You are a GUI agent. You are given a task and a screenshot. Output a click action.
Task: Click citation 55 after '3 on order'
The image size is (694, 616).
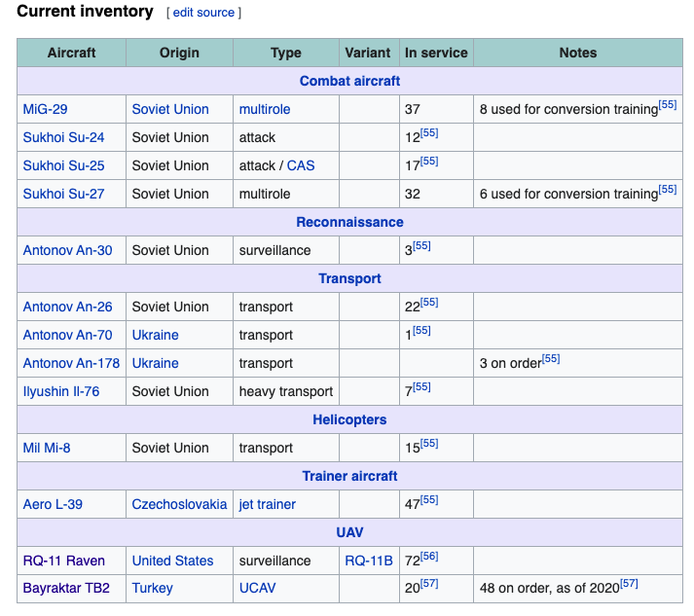pos(551,359)
